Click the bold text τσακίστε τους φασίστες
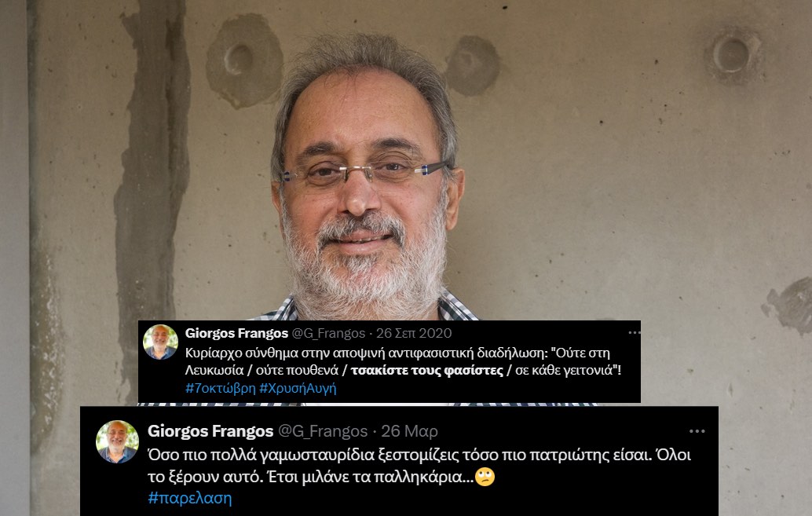This screenshot has width=812, height=516. (427, 371)
